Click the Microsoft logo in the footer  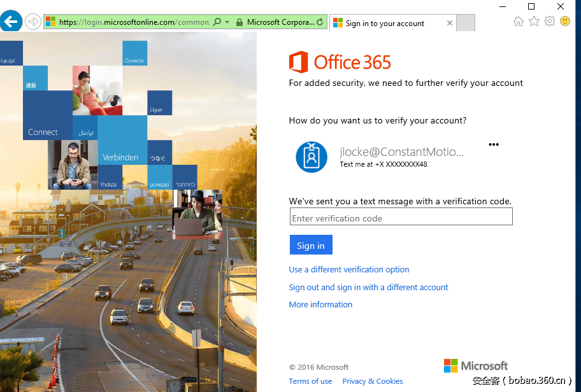click(x=476, y=366)
